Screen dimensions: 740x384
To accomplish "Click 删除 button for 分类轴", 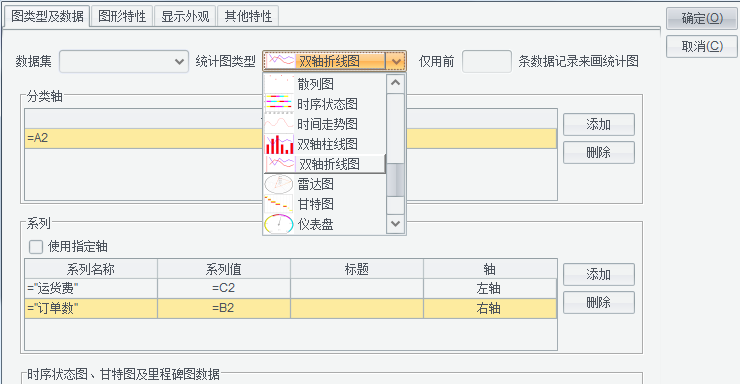I will point(598,152).
